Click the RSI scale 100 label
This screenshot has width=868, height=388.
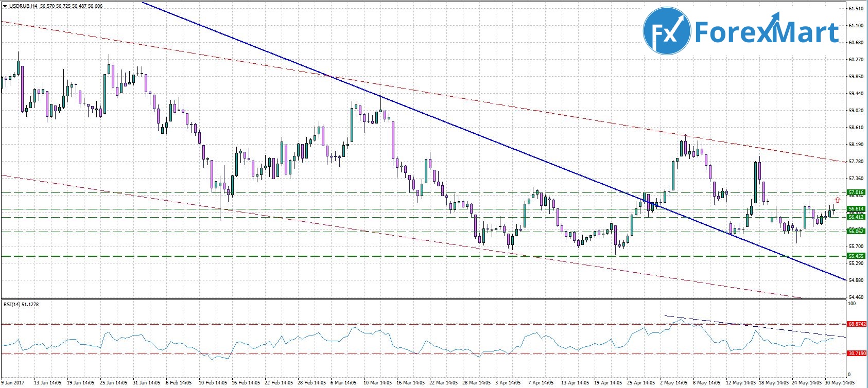pyautogui.click(x=852, y=304)
